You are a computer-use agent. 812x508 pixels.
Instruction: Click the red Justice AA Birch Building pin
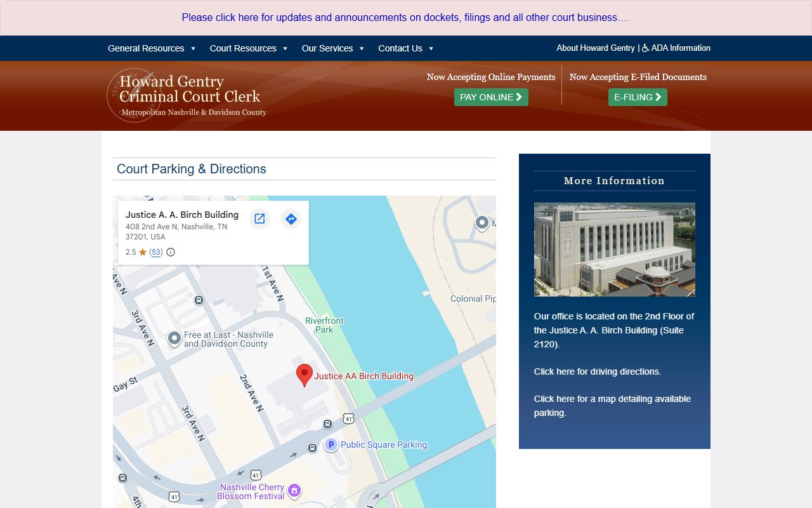(304, 375)
